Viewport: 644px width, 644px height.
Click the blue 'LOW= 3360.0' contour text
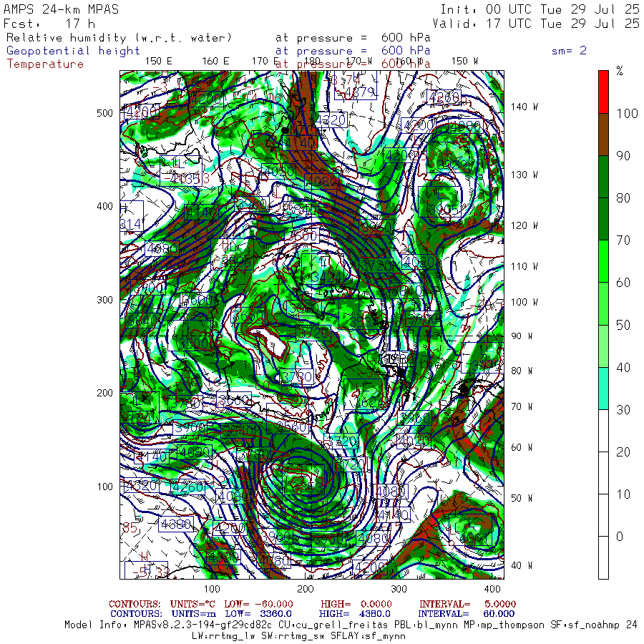(x=258, y=614)
